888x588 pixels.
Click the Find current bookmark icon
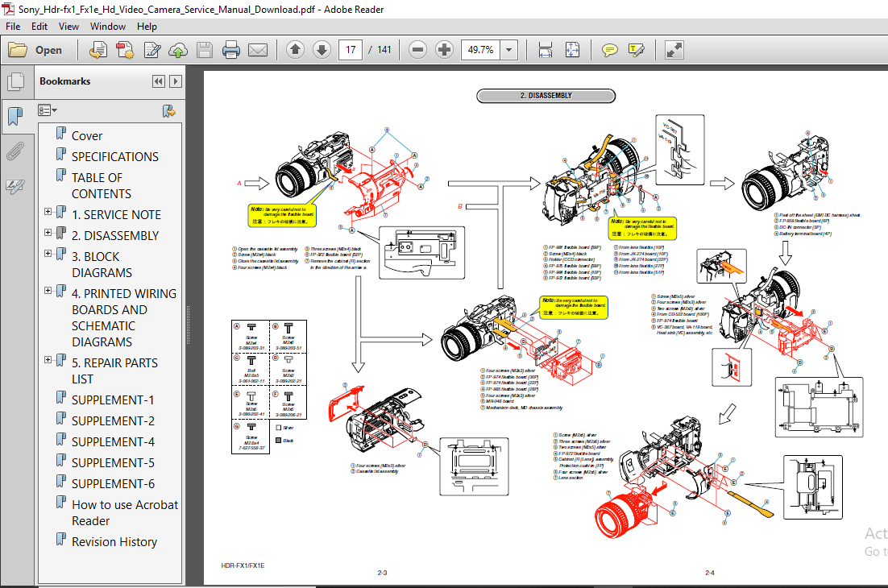168,111
